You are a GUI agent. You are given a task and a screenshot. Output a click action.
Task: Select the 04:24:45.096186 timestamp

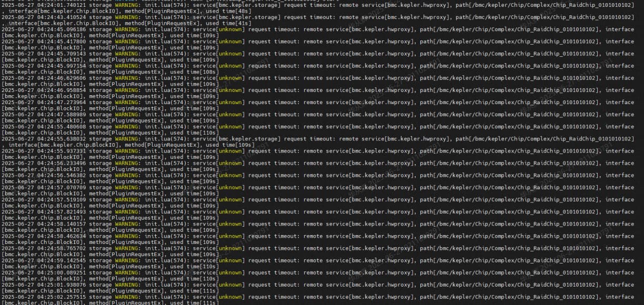(x=61, y=29)
